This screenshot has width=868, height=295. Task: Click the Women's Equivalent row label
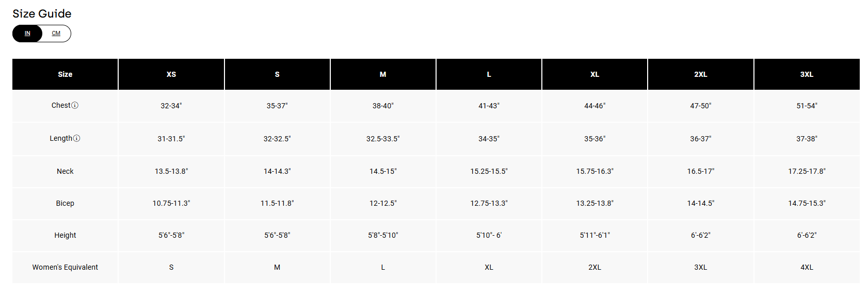tap(65, 267)
